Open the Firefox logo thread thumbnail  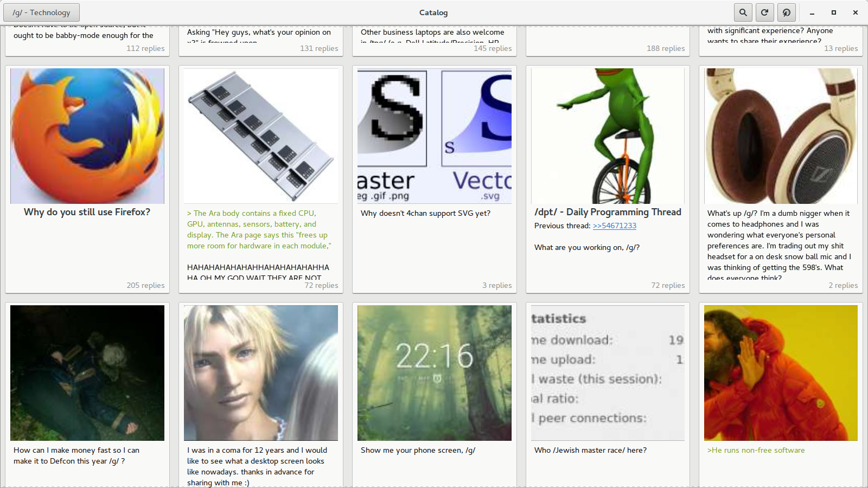pyautogui.click(x=87, y=136)
